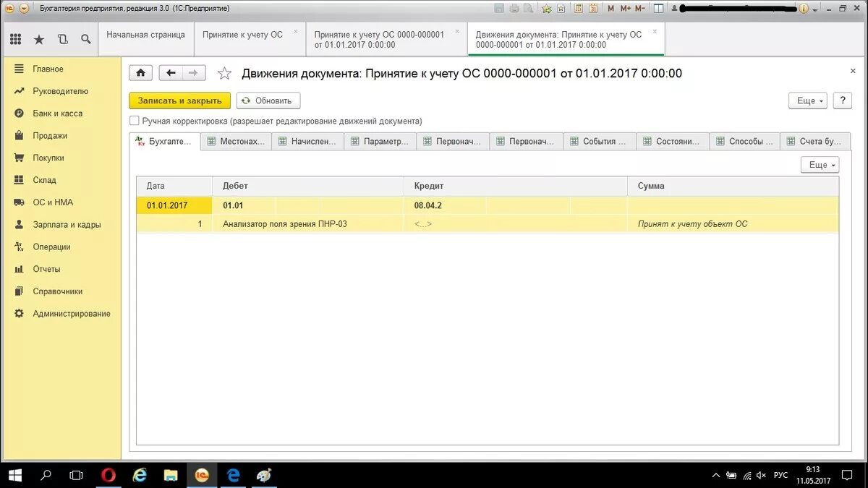The height and width of the screenshot is (488, 868).
Task: Enable the Ручная корректировка checkbox
Action: coord(134,121)
